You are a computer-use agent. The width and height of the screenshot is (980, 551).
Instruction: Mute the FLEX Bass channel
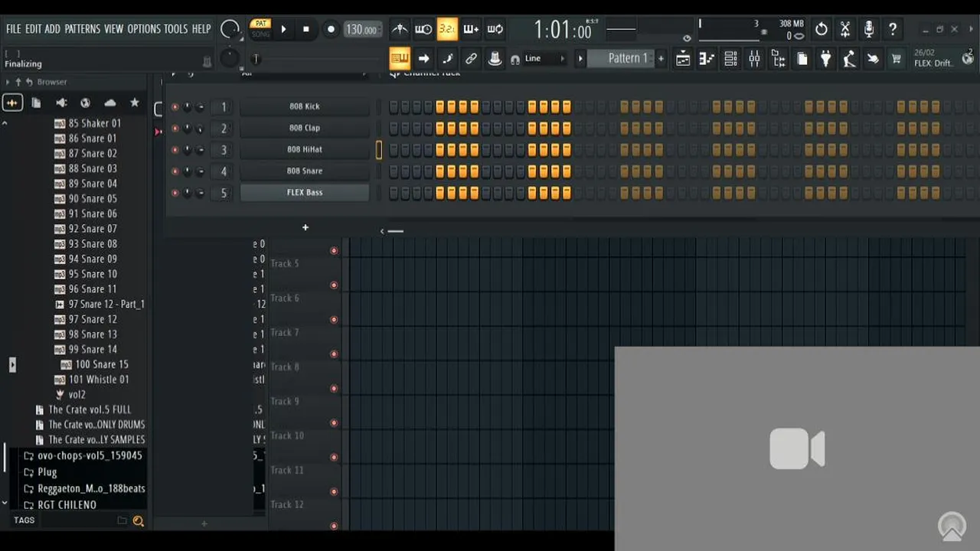pyautogui.click(x=175, y=193)
